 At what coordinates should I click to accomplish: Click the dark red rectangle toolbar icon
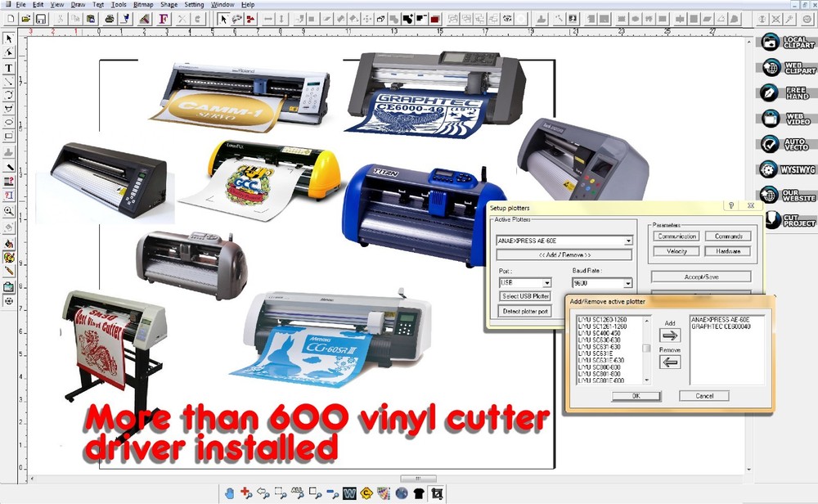tap(434, 20)
